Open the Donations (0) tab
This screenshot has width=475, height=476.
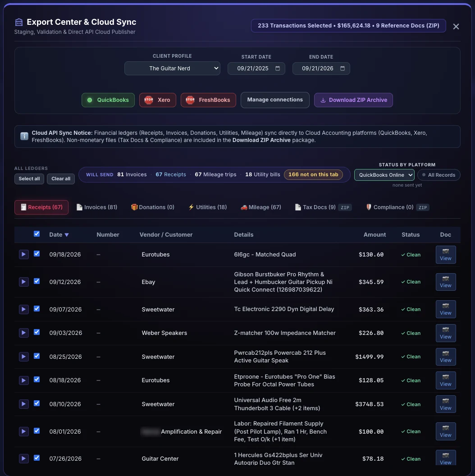(x=153, y=207)
